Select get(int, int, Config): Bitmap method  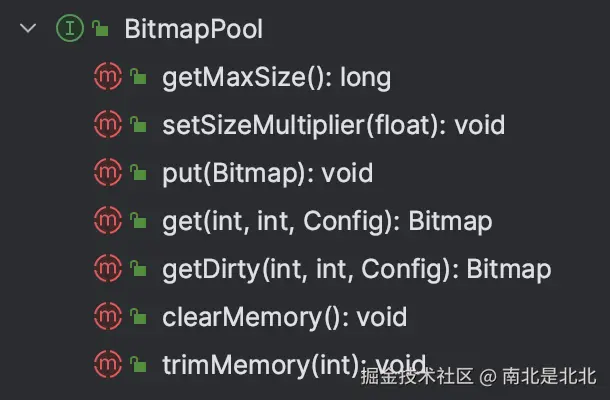pyautogui.click(x=326, y=221)
